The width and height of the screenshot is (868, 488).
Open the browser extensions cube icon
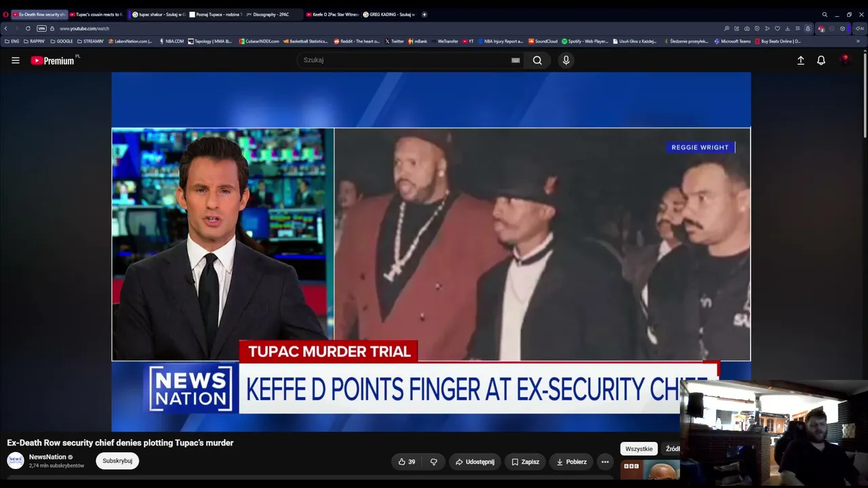843,28
